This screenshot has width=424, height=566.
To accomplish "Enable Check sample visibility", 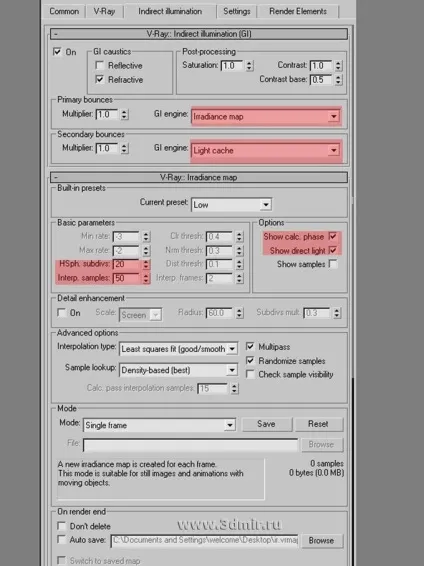I will [x=250, y=374].
